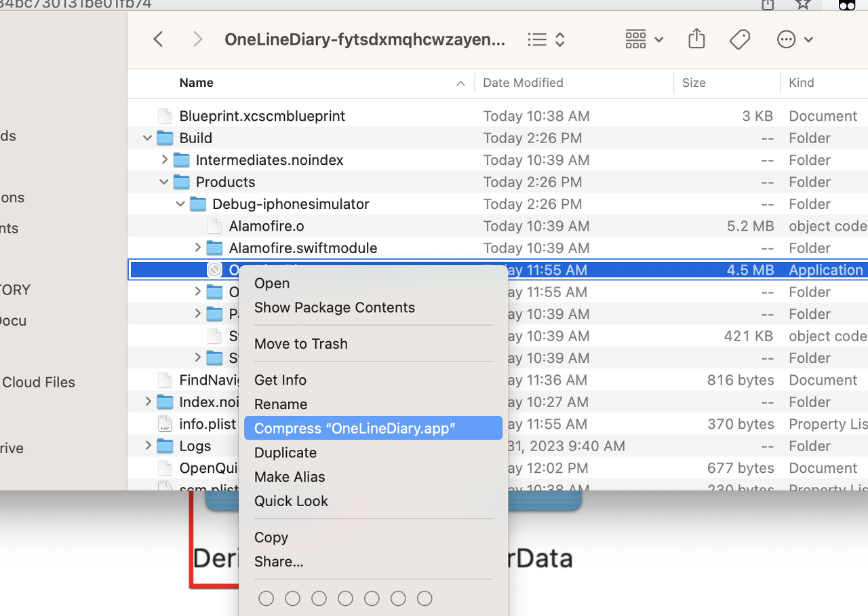Choose Compress "OneLineDiary.app"

373,429
